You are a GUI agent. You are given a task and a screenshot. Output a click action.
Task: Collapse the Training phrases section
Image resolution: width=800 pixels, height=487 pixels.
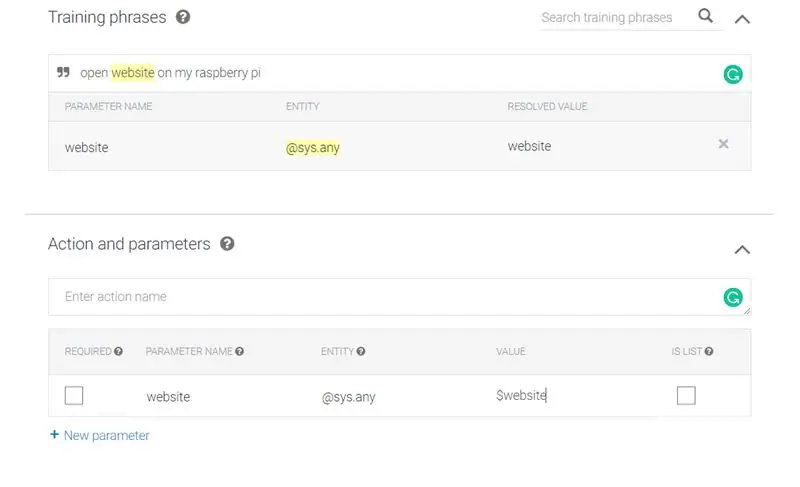point(742,19)
